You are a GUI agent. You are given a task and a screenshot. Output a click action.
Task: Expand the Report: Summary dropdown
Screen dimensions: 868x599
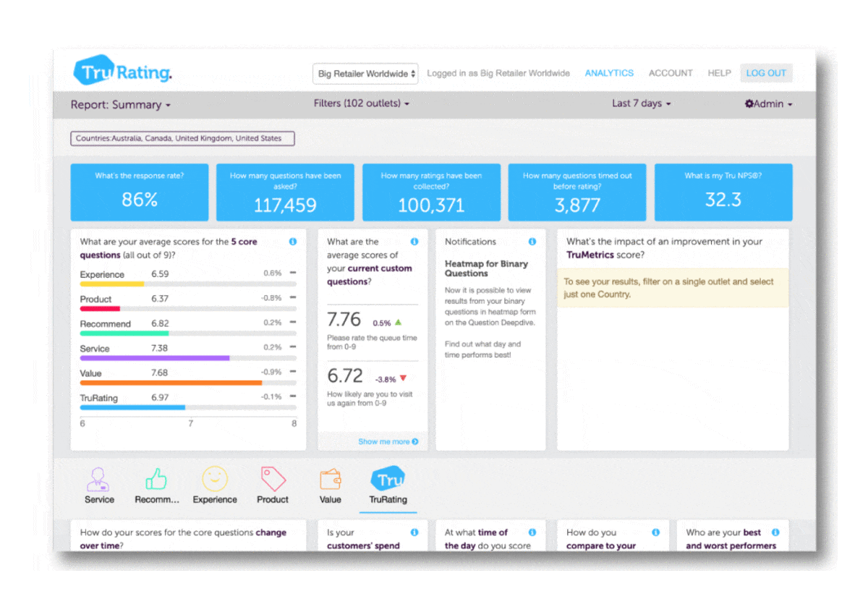point(121,105)
